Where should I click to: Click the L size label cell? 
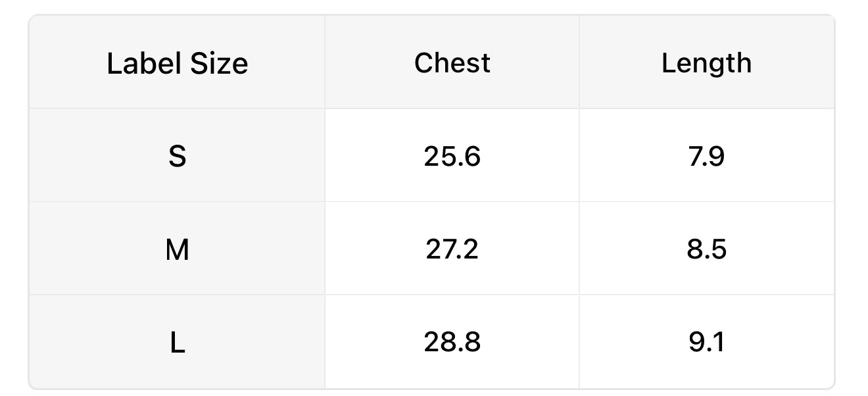tap(177, 343)
